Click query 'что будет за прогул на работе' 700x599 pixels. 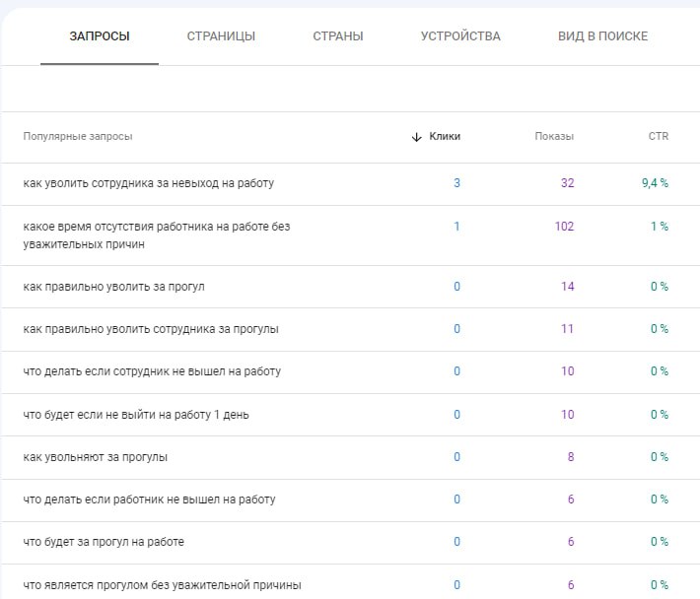coord(104,542)
